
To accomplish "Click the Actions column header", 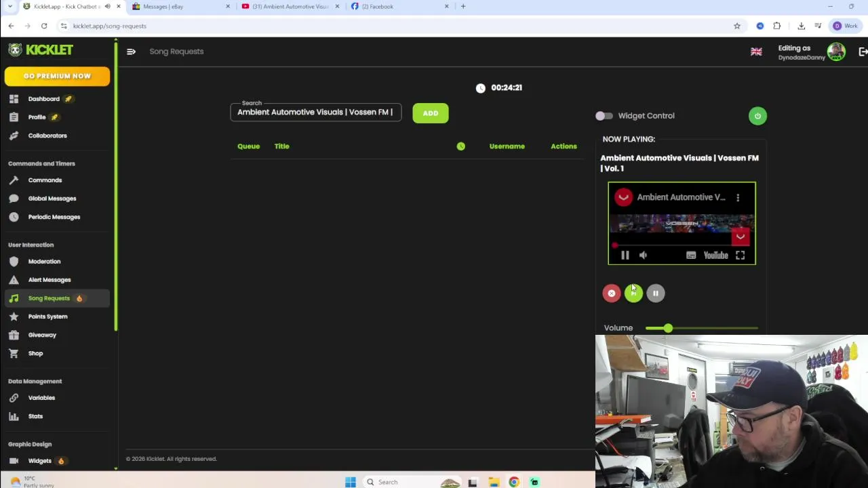I will pos(564,146).
